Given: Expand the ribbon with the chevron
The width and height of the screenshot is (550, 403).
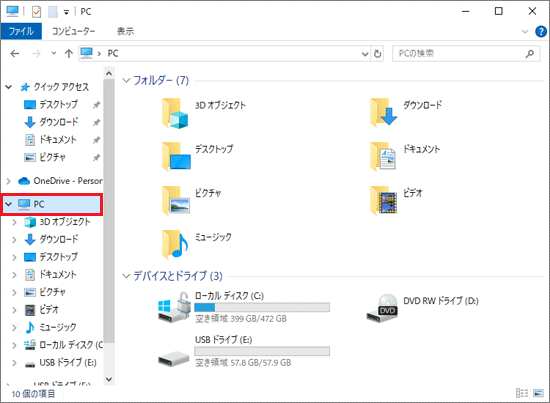Looking at the screenshot, I should [x=525, y=32].
